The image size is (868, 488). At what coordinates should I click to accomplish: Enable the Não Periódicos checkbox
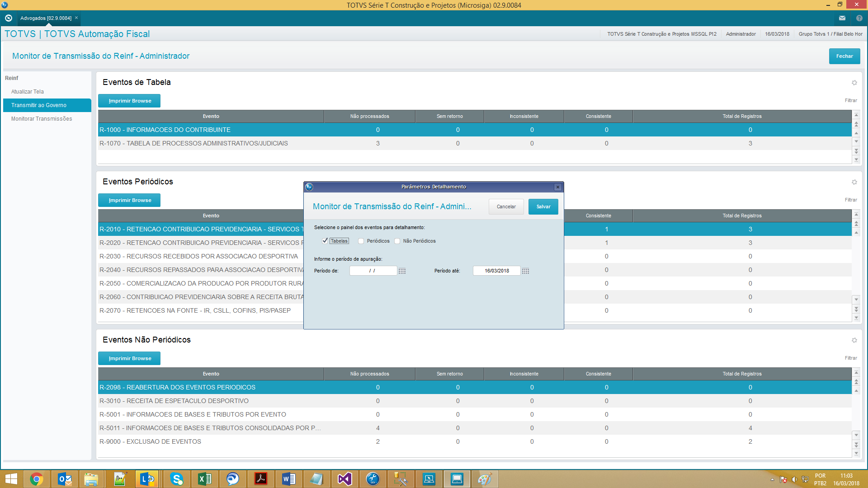[397, 241]
